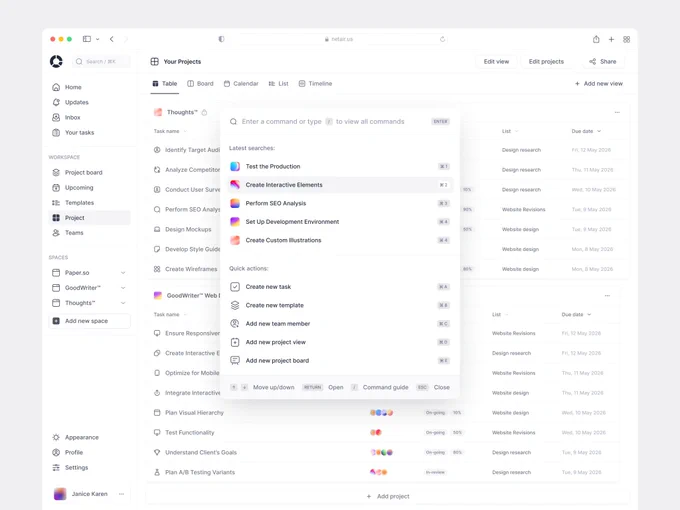Open a new browser tab with plus

tap(611, 39)
